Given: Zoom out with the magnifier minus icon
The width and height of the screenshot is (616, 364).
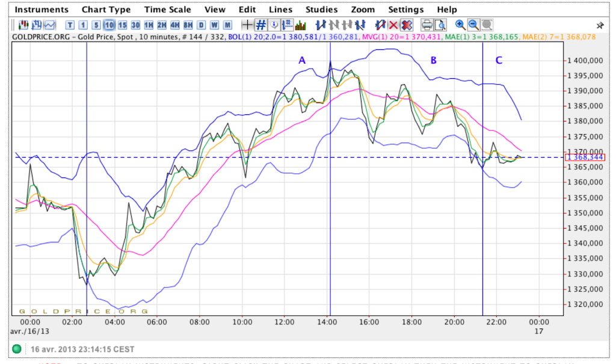Looking at the screenshot, I should click(x=473, y=25).
